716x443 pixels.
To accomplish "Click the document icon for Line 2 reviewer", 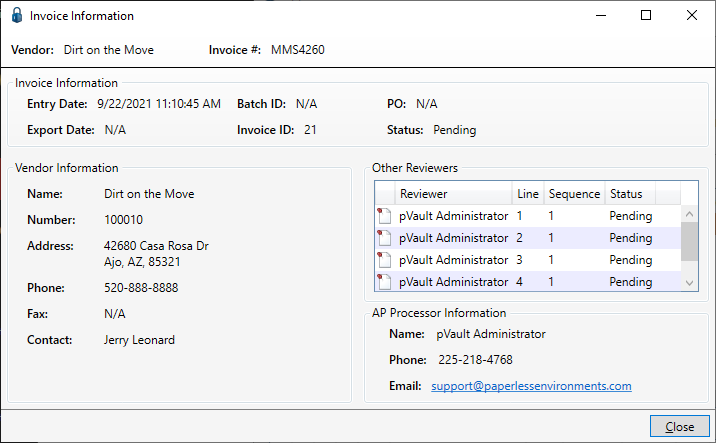I will (x=384, y=237).
